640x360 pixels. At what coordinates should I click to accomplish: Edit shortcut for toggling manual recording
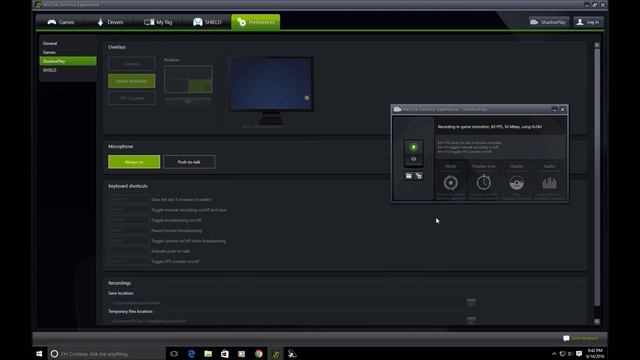click(129, 210)
